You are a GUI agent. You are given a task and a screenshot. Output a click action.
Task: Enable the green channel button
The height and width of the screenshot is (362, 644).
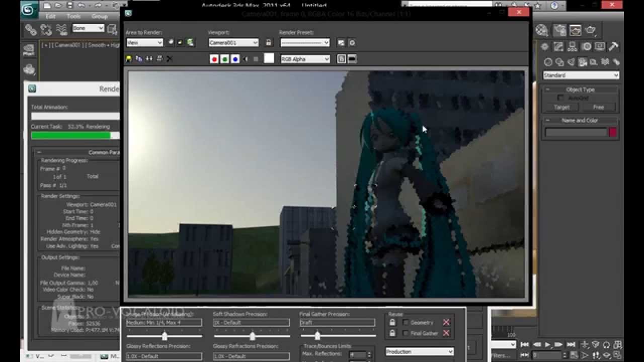pyautogui.click(x=225, y=59)
